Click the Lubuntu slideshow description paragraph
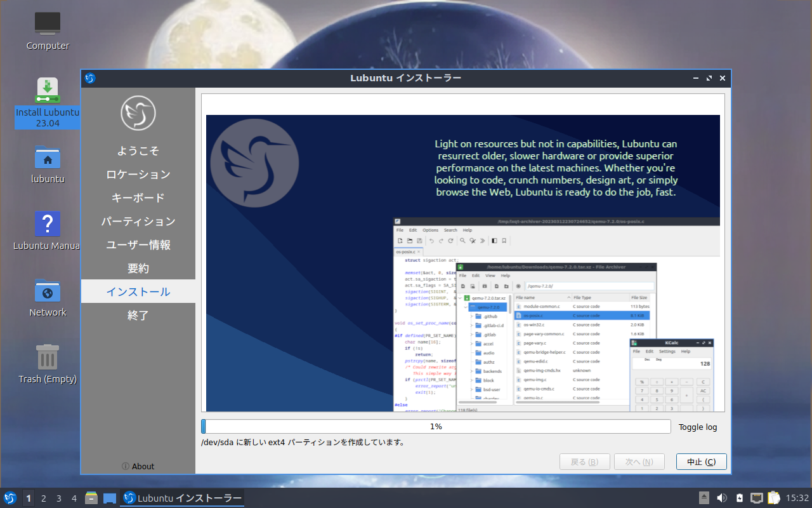Viewport: 812px width, 508px height. pos(556,168)
